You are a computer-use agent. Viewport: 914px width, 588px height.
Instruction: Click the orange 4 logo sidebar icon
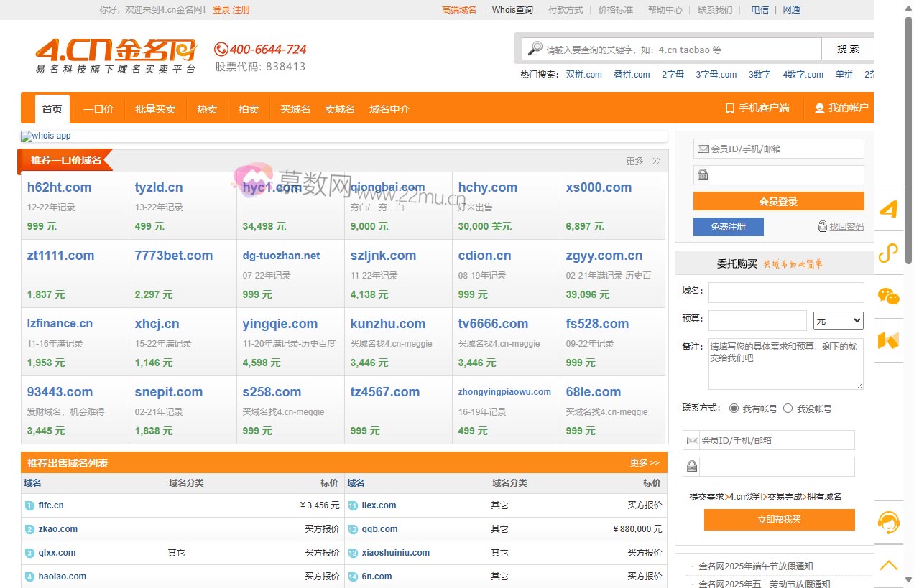pos(889,210)
